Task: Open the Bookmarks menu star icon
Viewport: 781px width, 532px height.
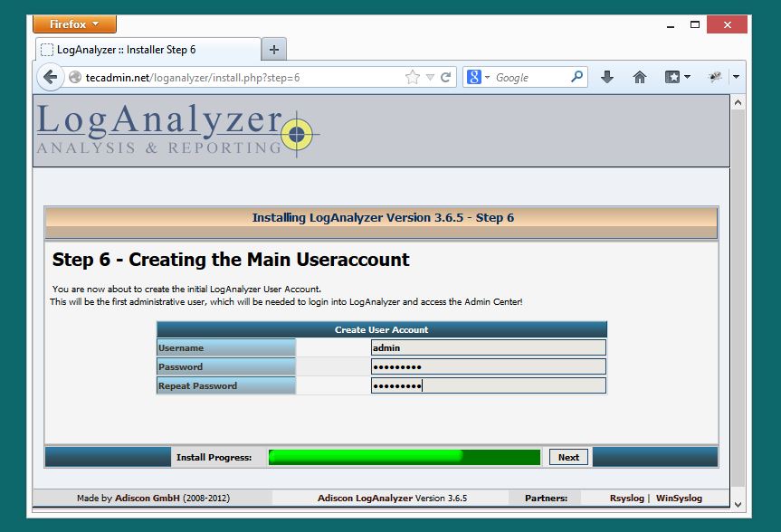Action: 672,77
